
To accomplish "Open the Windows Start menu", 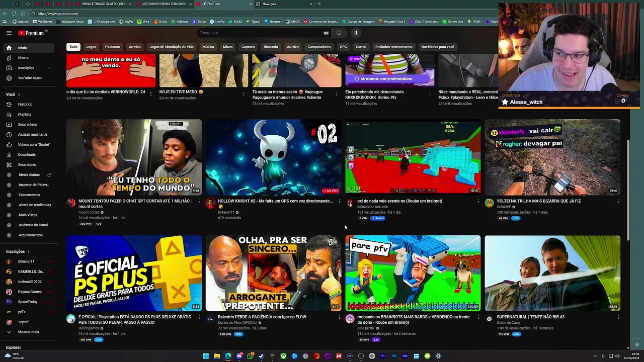I will pyautogui.click(x=206, y=356).
